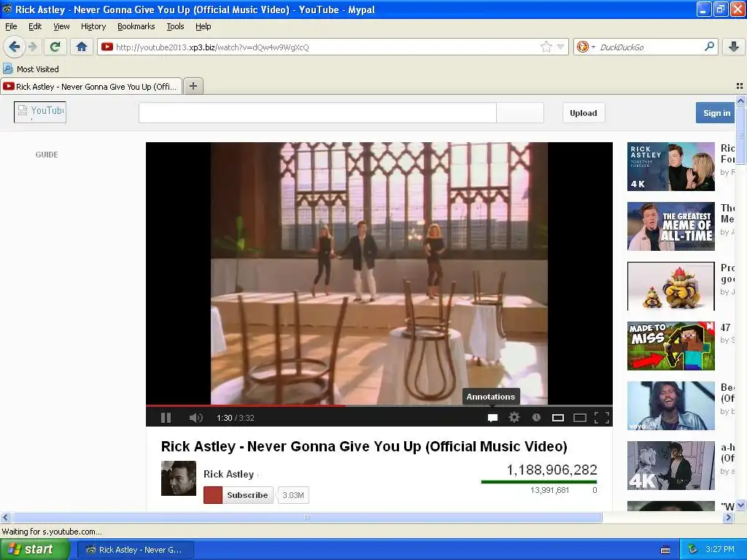Click the 3.03M subscriber count
Viewport: 747px width, 560px height.
pyautogui.click(x=293, y=495)
